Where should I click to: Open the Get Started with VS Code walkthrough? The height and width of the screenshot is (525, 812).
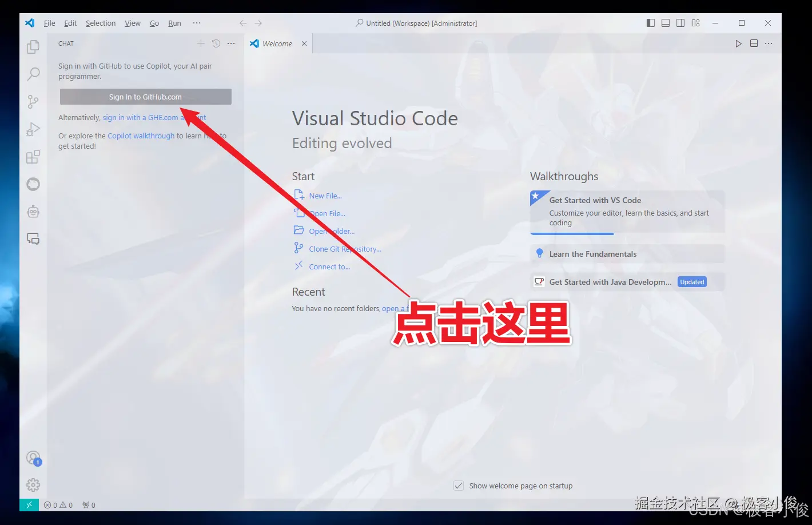[x=627, y=212]
